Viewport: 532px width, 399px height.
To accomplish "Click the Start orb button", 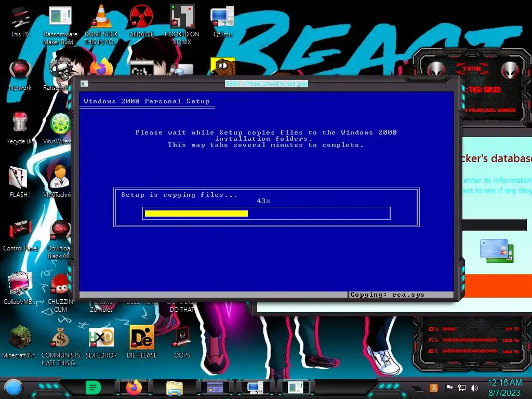I will click(14, 388).
